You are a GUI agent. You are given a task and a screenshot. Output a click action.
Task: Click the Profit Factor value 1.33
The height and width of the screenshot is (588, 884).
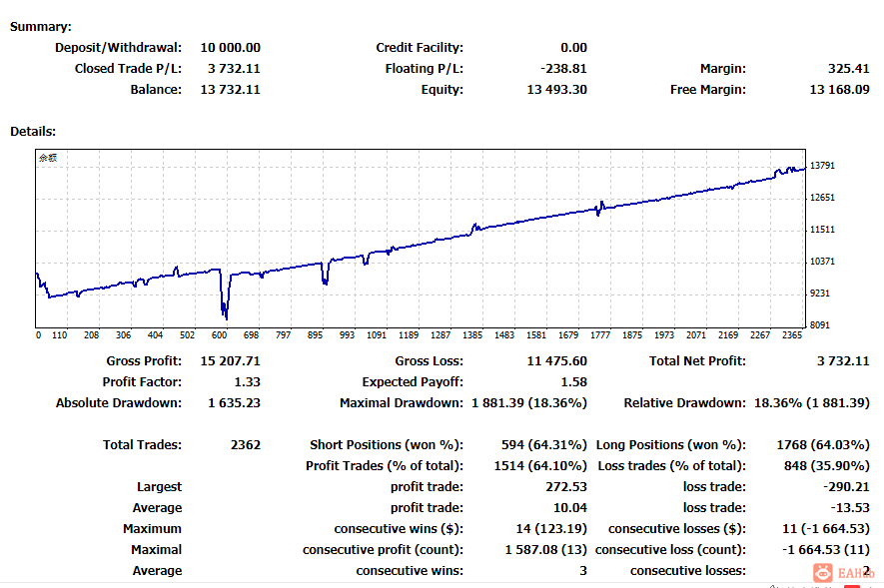[247, 382]
